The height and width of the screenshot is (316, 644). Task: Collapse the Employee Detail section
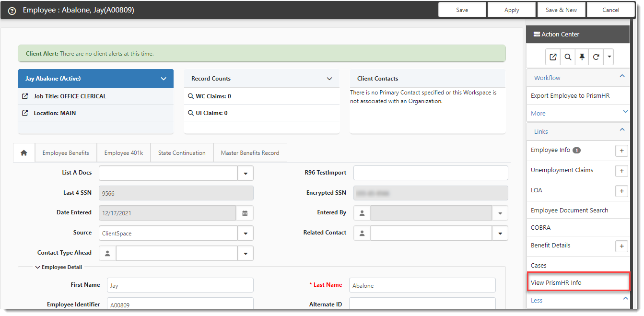(x=38, y=267)
